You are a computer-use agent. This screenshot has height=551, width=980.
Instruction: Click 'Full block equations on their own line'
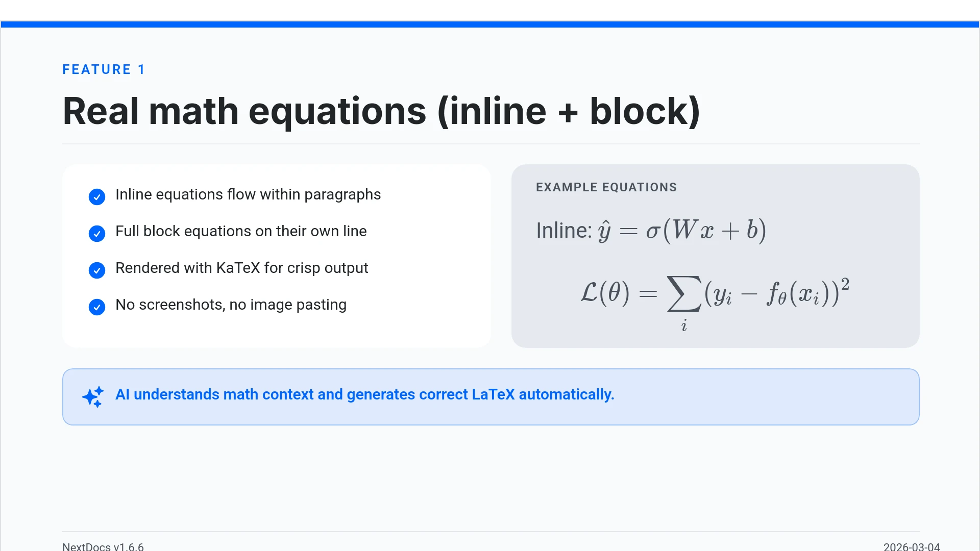pos(241,231)
